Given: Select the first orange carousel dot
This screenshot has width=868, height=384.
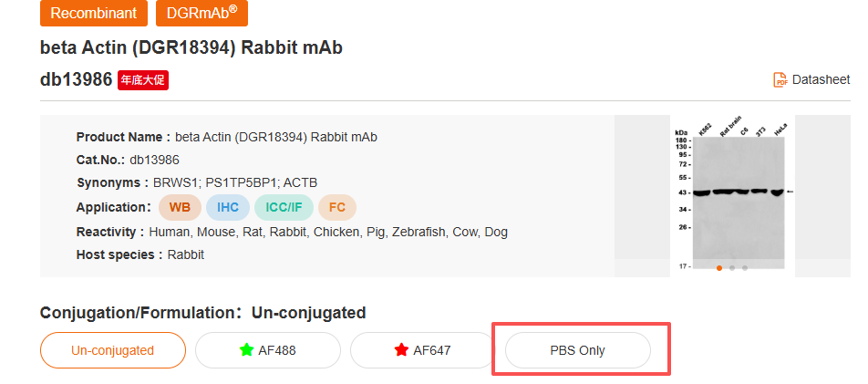Looking at the screenshot, I should (x=719, y=268).
